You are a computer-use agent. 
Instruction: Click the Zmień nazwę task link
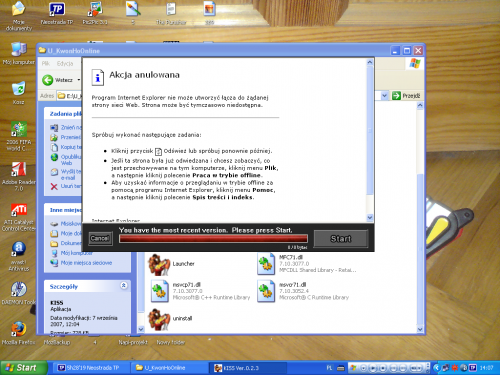click(x=71, y=127)
